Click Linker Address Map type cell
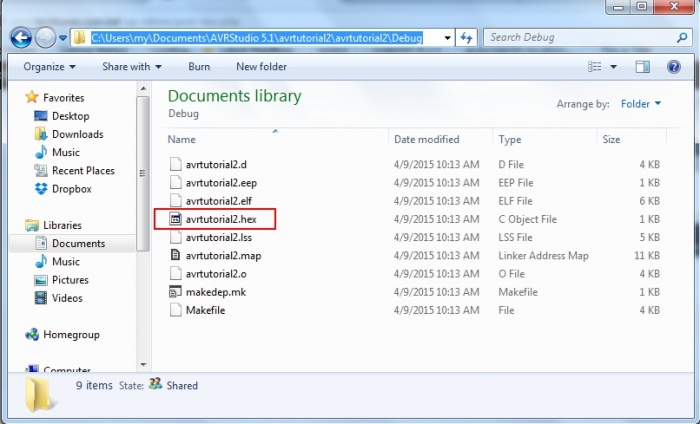 543,256
